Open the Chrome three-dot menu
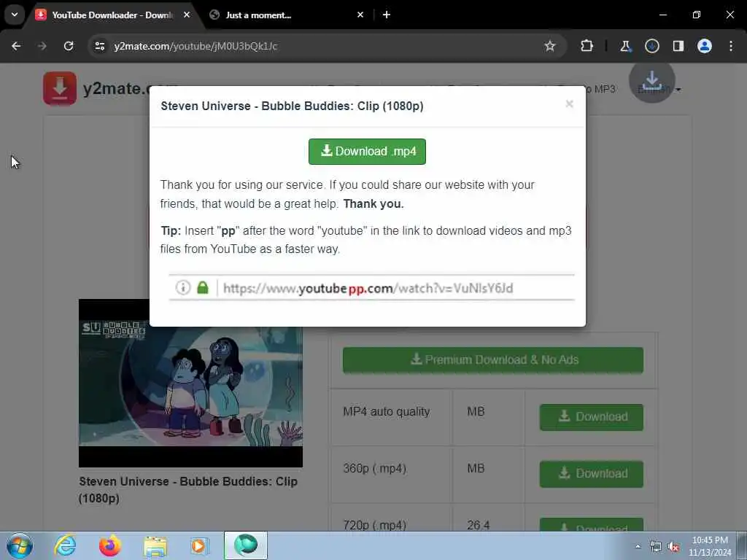747x560 pixels. pyautogui.click(x=731, y=46)
